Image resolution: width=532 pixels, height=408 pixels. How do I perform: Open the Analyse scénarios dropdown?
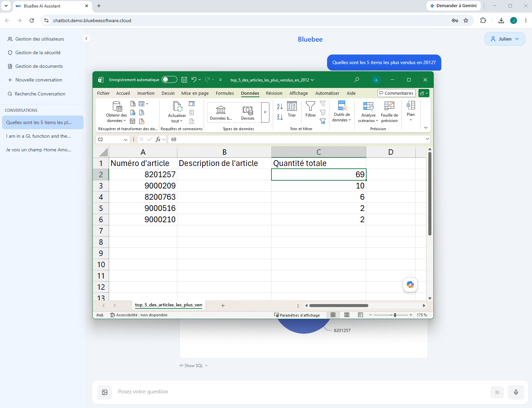coord(368,112)
